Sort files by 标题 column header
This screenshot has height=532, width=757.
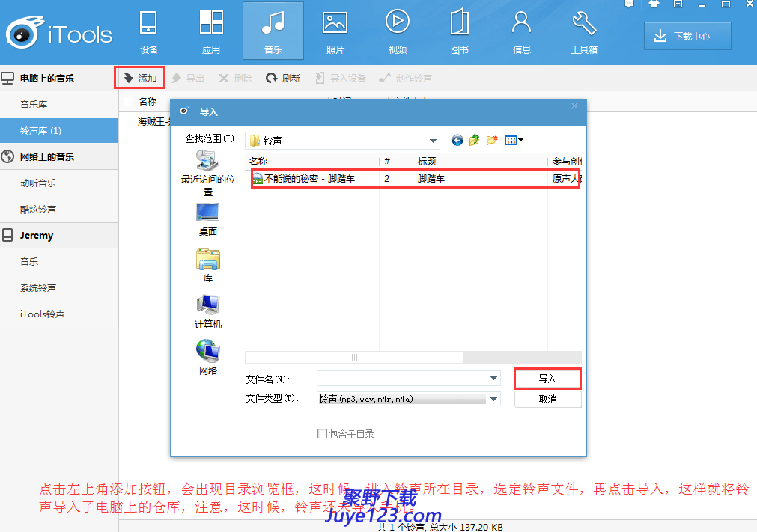pos(480,161)
